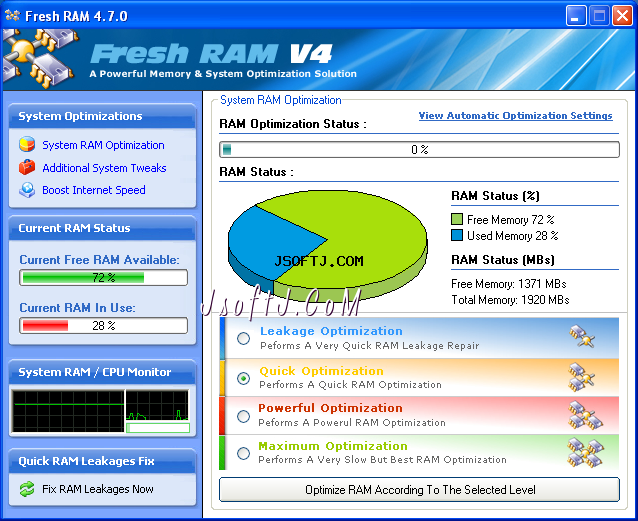Click the Powerful Optimization chip icon
Viewport: 638px width, 521px height.
pos(585,415)
